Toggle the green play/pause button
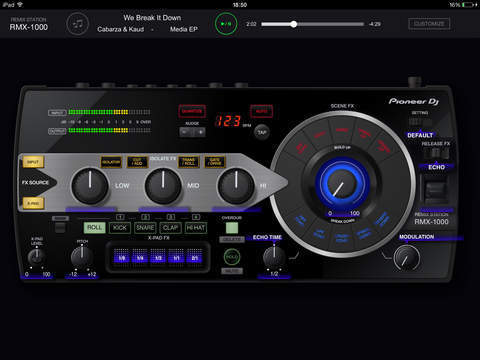Image resolution: width=480 pixels, height=360 pixels. (x=226, y=24)
